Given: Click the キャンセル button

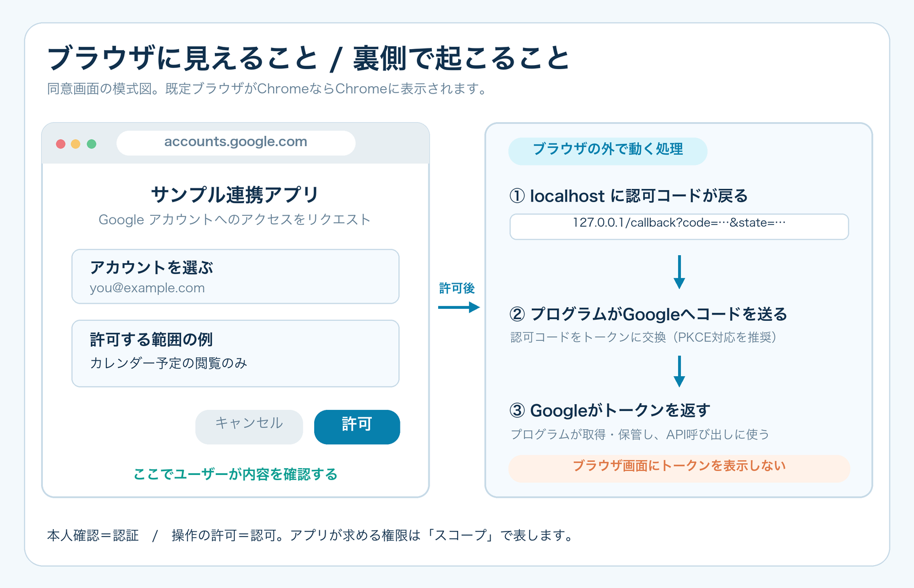Looking at the screenshot, I should pos(249,426).
